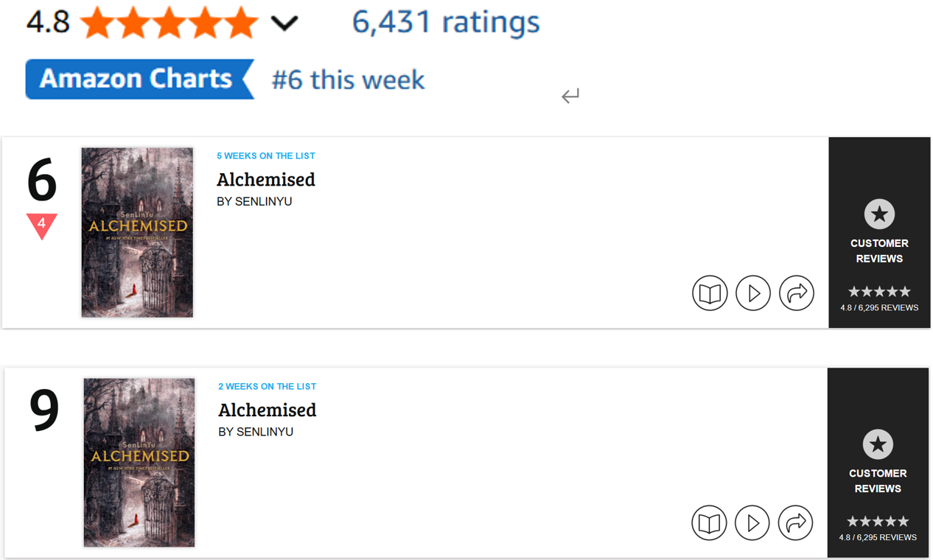Click share arrow icon in rank 9 entry
The height and width of the screenshot is (560, 933).
click(x=795, y=523)
